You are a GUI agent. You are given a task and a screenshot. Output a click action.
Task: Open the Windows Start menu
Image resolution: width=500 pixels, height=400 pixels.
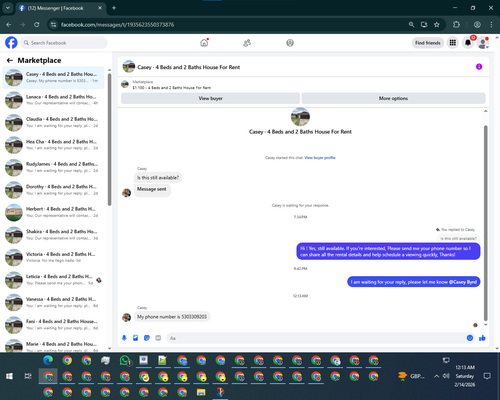tap(9, 376)
